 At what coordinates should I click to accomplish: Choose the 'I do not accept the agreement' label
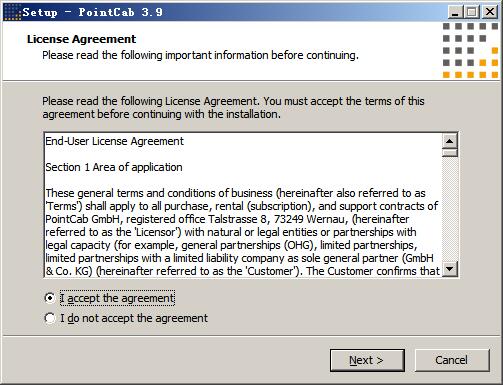[134, 318]
